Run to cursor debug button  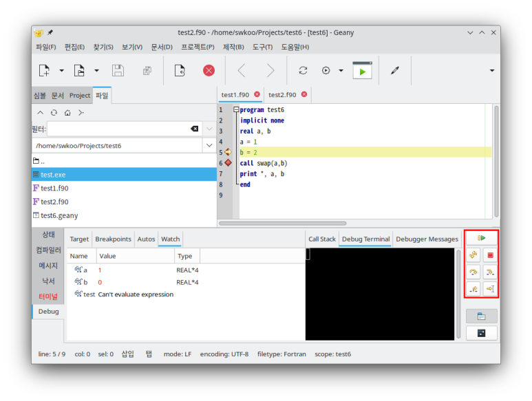pos(490,289)
